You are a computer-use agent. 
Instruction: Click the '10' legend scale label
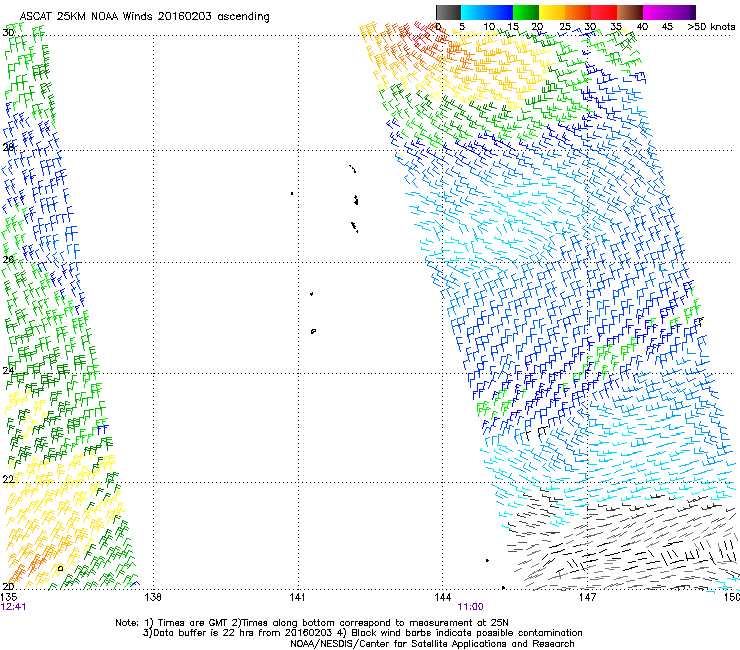(x=489, y=27)
